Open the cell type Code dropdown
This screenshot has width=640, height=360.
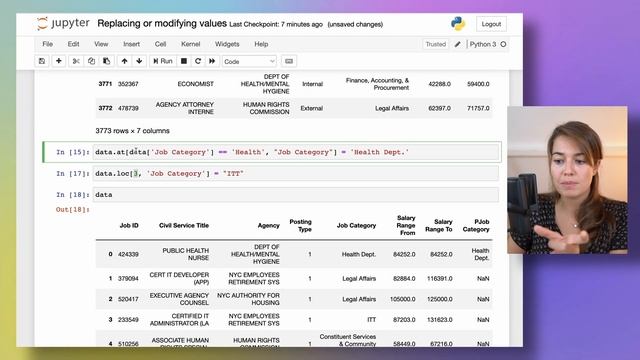(249, 62)
